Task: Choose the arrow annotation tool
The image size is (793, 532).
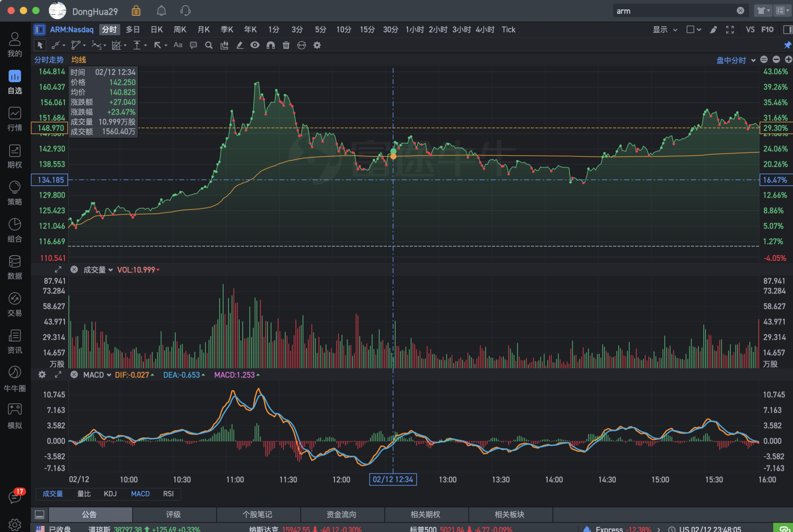Action: pyautogui.click(x=157, y=45)
